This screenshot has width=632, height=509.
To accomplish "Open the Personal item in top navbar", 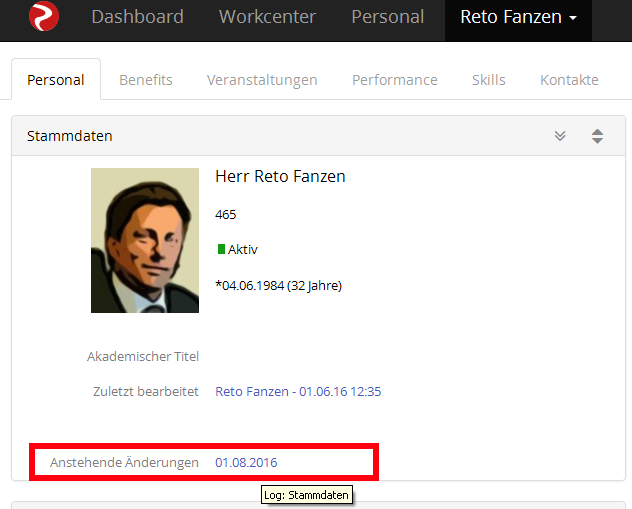I will tap(388, 17).
